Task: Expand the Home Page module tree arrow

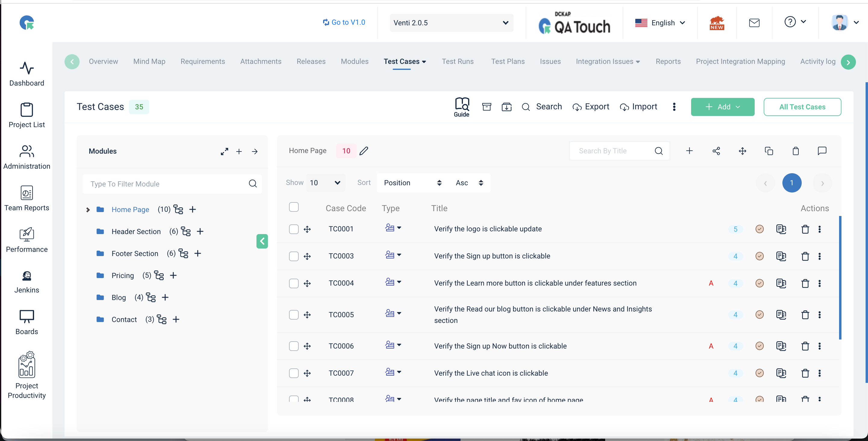Action: (x=88, y=210)
